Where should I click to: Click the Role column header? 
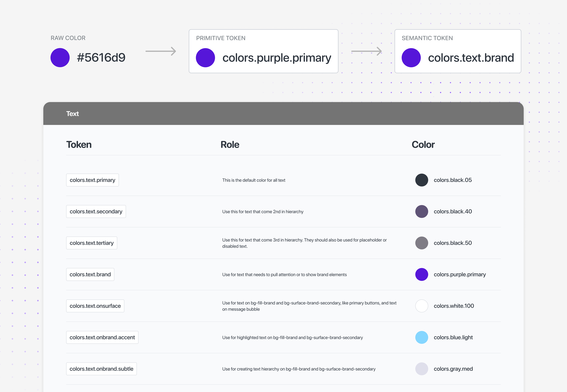pyautogui.click(x=230, y=145)
